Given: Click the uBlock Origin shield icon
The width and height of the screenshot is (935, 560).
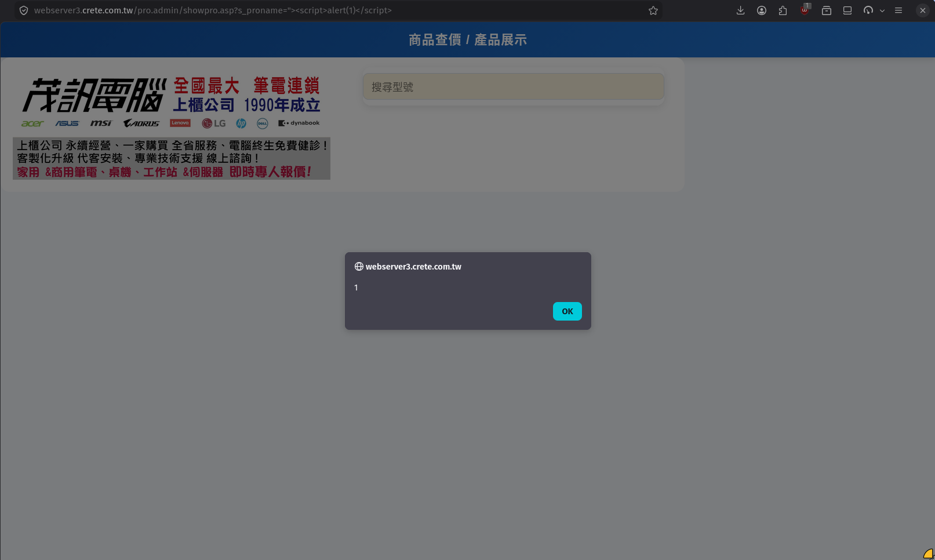Looking at the screenshot, I should [x=805, y=10].
